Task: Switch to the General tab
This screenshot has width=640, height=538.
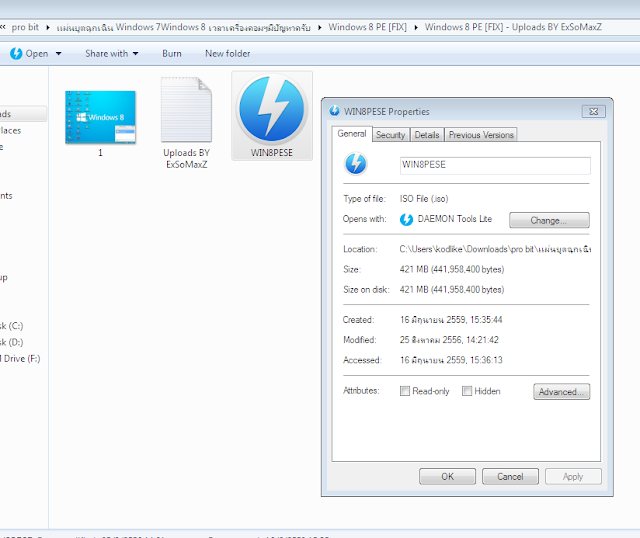Action: click(x=352, y=134)
